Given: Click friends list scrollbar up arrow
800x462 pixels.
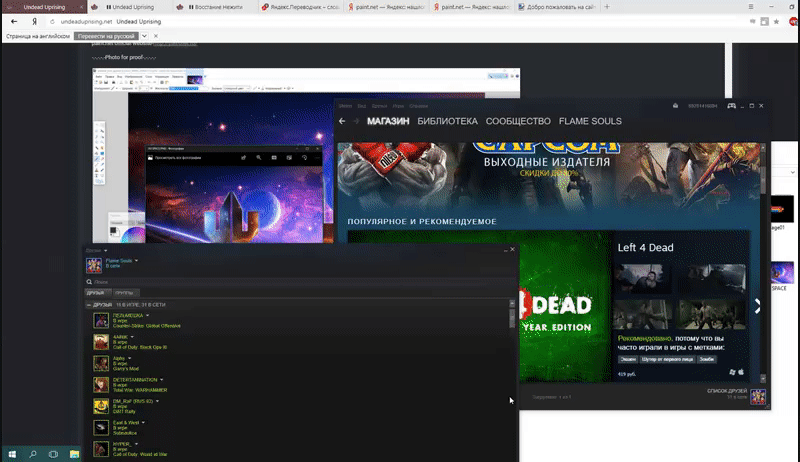Looking at the screenshot, I should click(512, 304).
